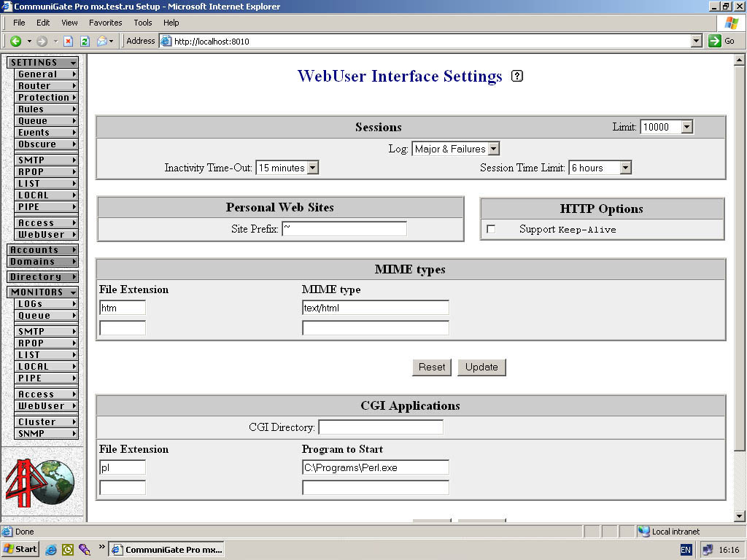The height and width of the screenshot is (560, 747).
Task: Open the Mail icon dropdown arrow
Action: [x=111, y=42]
